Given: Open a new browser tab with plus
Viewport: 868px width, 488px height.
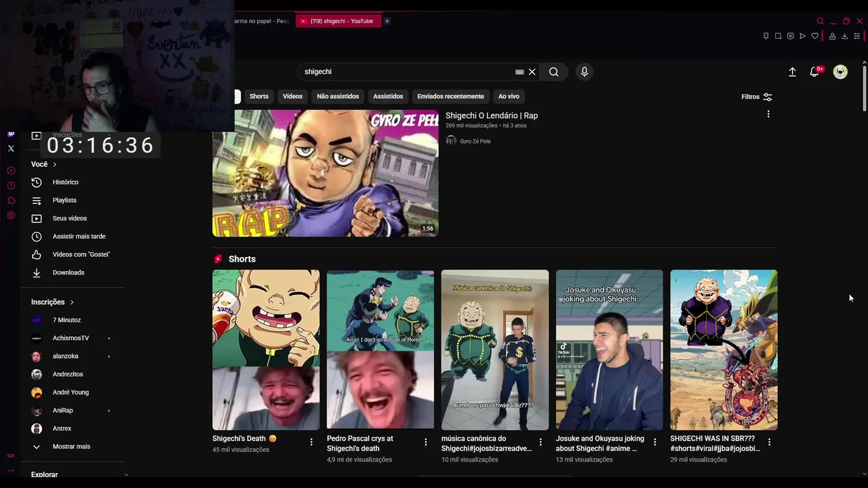Looking at the screenshot, I should [x=387, y=21].
